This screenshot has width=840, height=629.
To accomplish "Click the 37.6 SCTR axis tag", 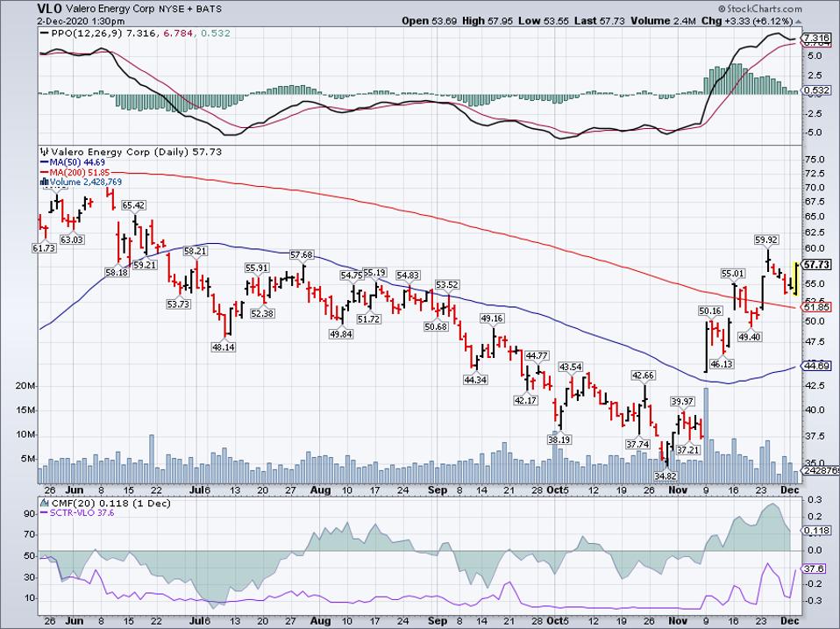I will click(x=815, y=569).
